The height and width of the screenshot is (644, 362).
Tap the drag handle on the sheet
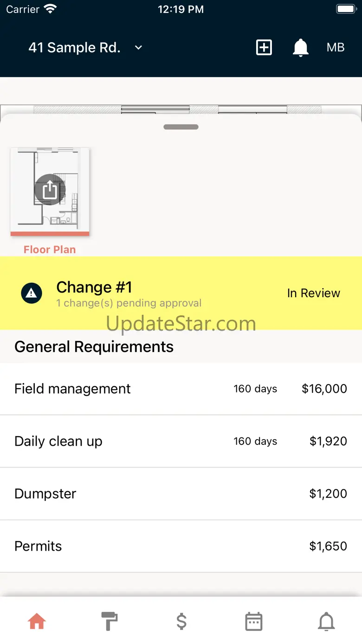click(x=181, y=127)
